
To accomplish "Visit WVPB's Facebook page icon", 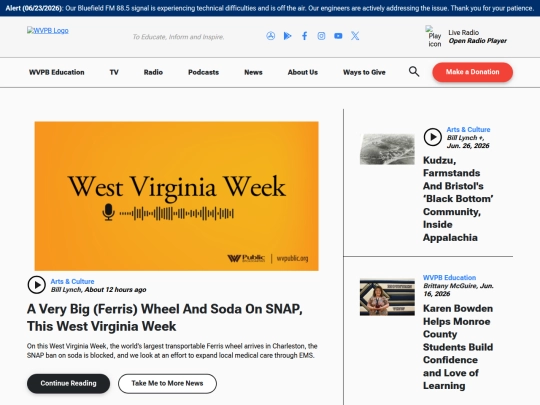I will (x=304, y=36).
